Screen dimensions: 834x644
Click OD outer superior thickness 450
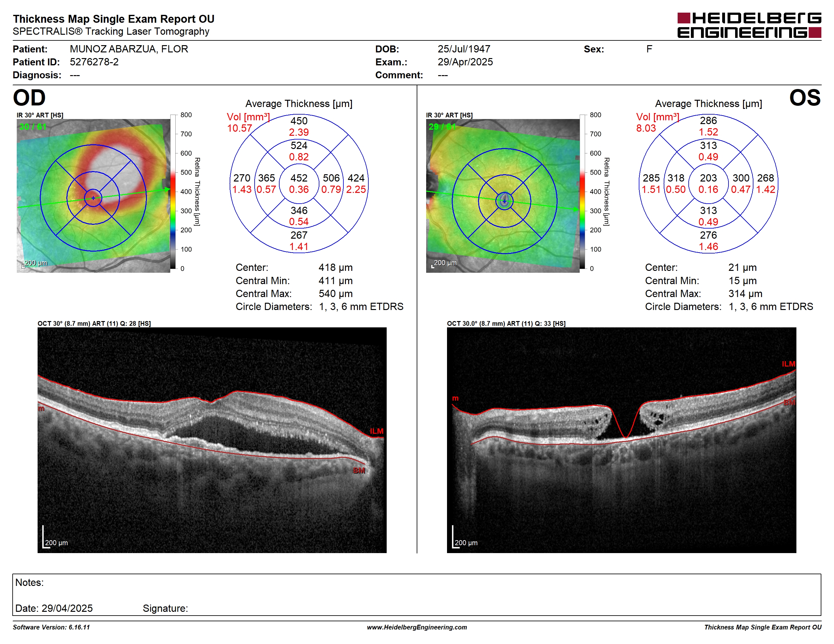tap(299, 121)
